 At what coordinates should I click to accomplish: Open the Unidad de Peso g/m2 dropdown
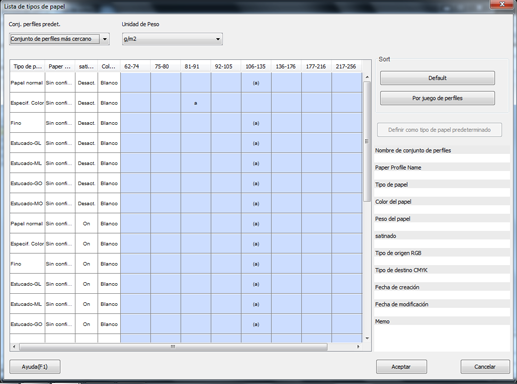172,39
